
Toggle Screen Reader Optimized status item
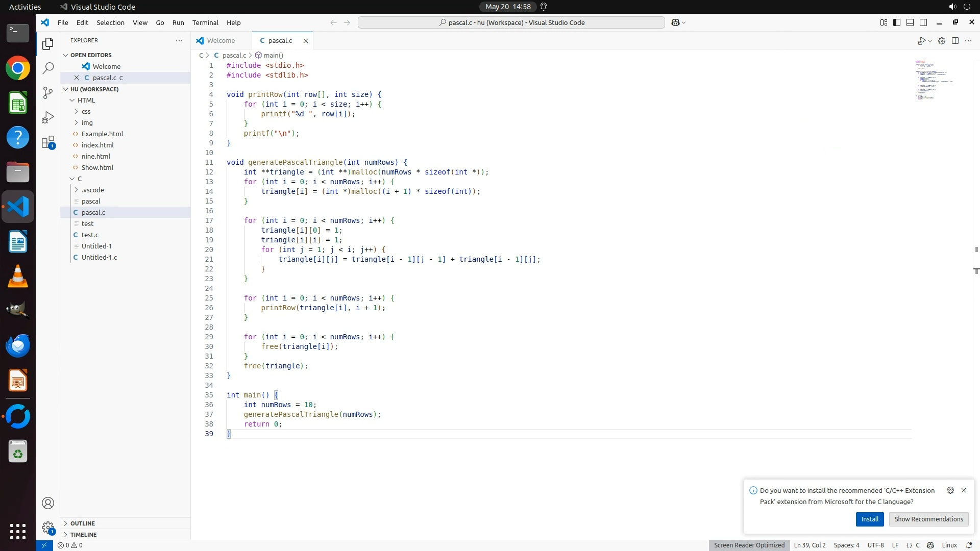click(x=749, y=545)
